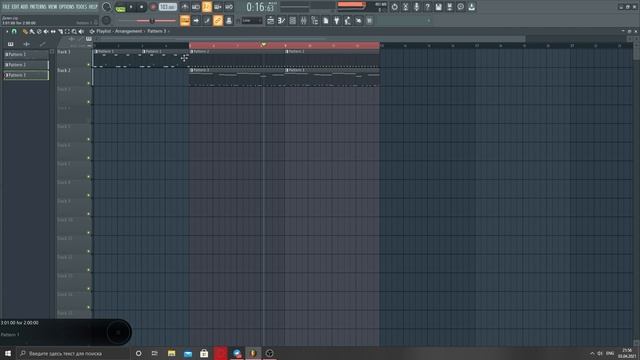Select Pattern 2 in the picker list
The width and height of the screenshot is (640, 360).
[x=26, y=65]
